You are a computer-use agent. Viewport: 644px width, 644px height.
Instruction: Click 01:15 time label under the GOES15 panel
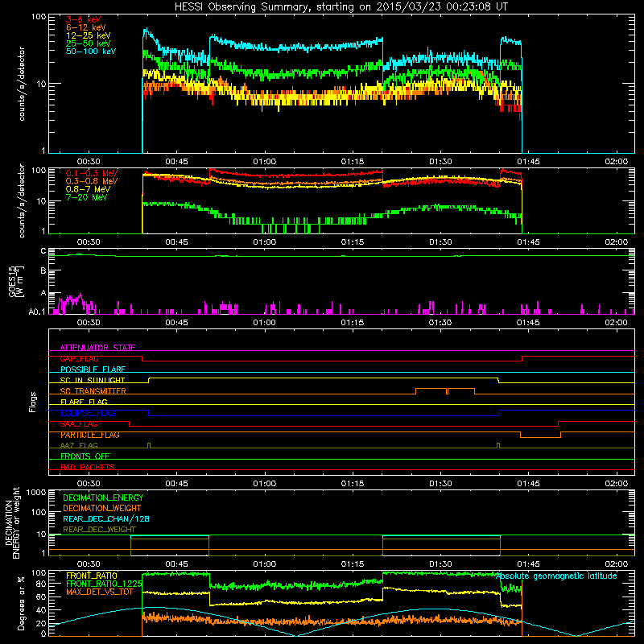click(x=353, y=323)
